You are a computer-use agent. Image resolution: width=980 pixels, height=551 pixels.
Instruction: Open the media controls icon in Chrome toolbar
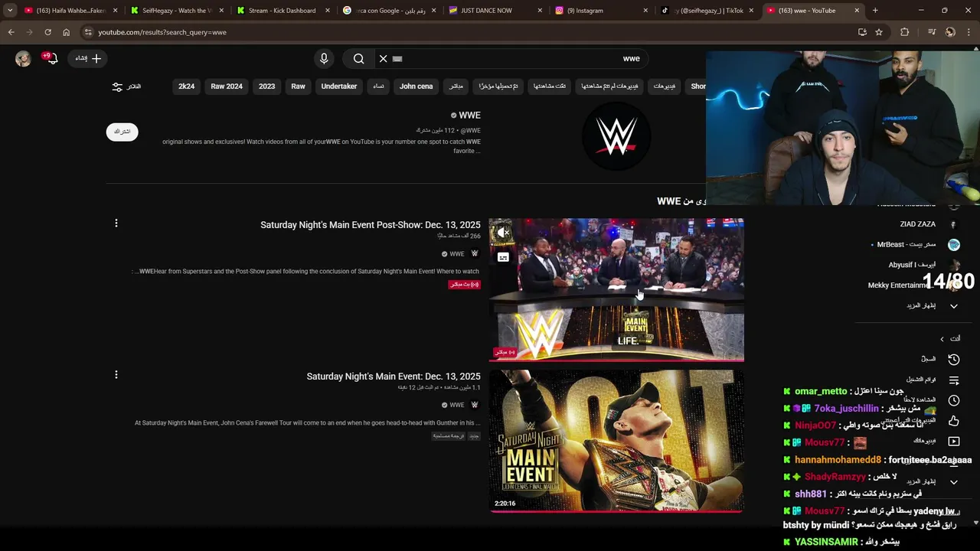[932, 32]
